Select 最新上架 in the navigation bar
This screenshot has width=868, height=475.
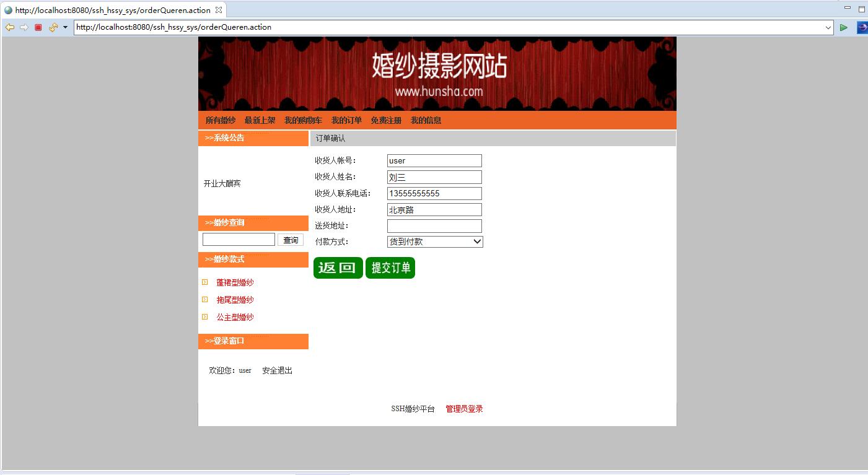pyautogui.click(x=260, y=120)
